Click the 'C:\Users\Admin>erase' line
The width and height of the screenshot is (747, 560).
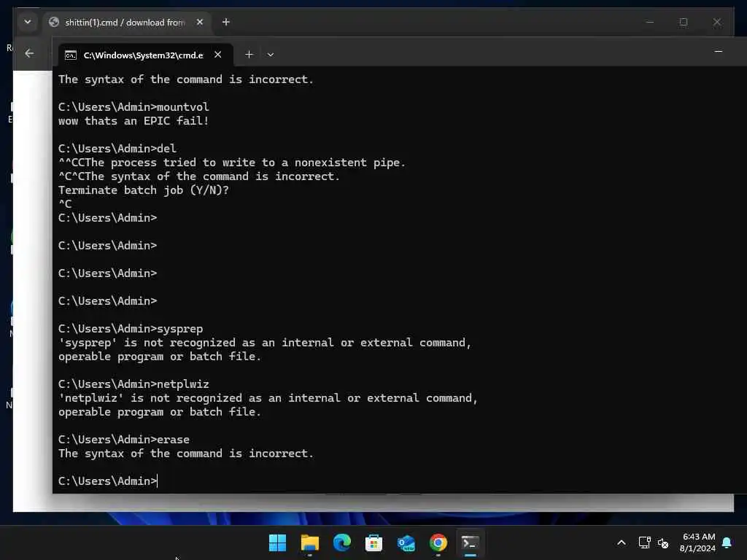(x=124, y=440)
